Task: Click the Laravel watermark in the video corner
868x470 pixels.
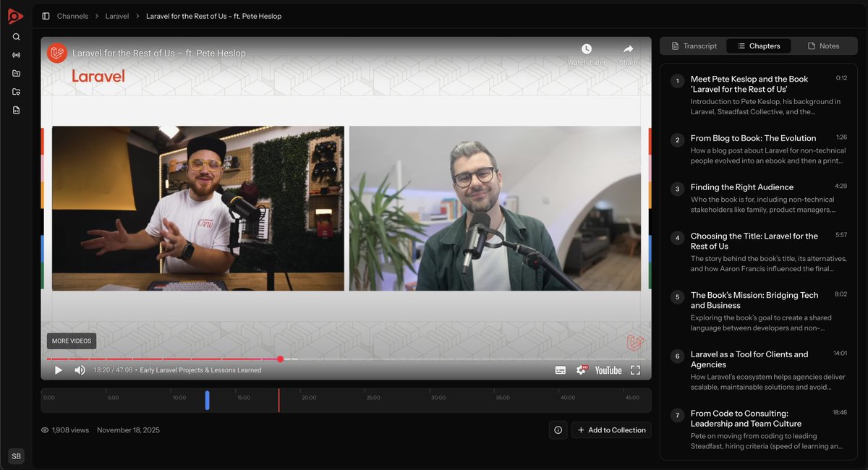Action: point(635,343)
